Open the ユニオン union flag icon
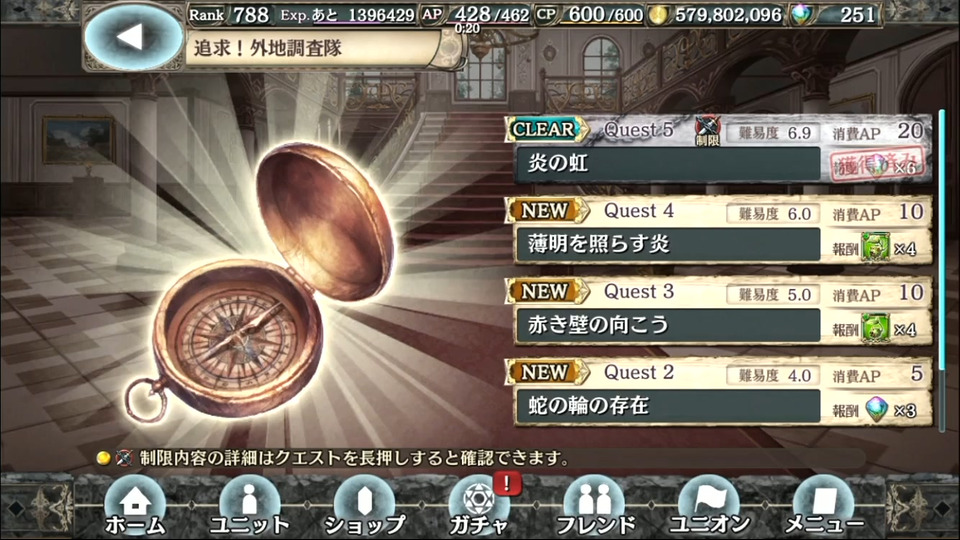 coord(709,506)
